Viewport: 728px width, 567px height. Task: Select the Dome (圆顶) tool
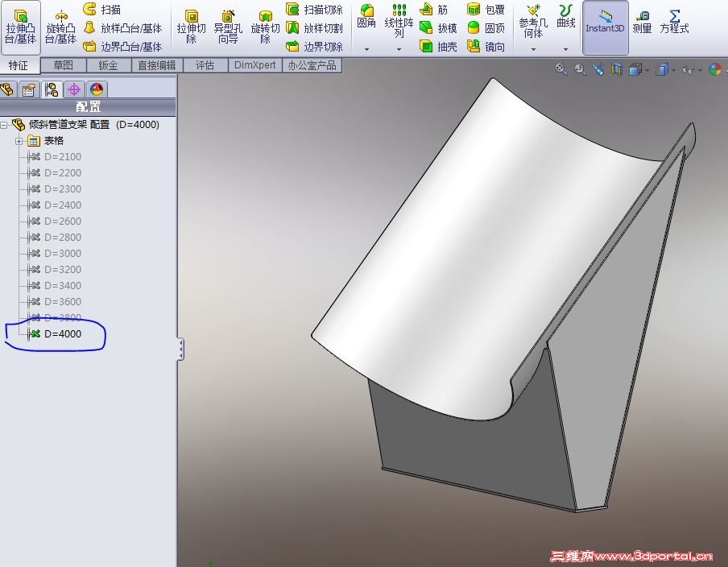(486, 28)
